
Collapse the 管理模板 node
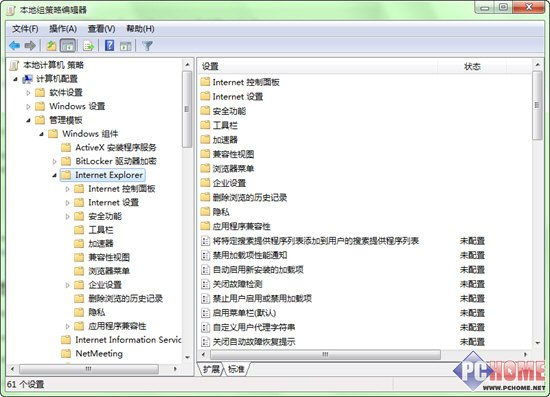pyautogui.click(x=28, y=120)
